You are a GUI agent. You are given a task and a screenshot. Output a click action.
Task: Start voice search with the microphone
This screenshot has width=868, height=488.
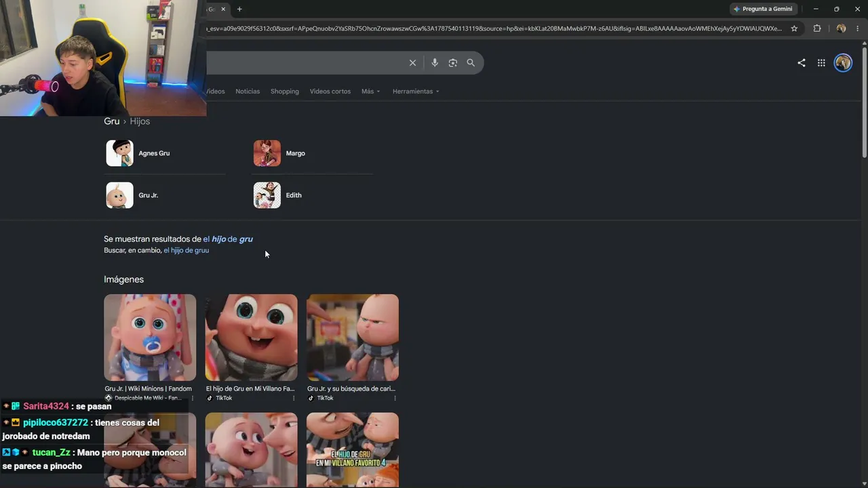[435, 62]
